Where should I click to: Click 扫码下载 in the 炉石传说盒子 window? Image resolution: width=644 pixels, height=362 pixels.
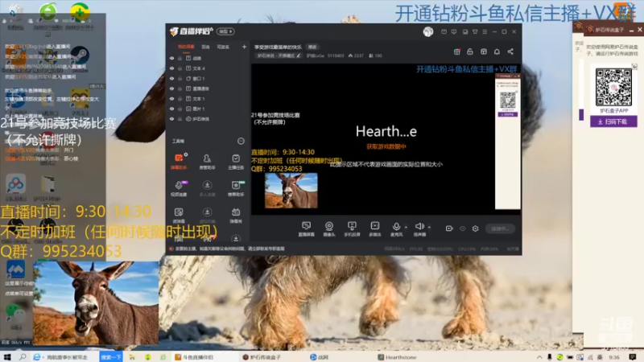pos(613,121)
